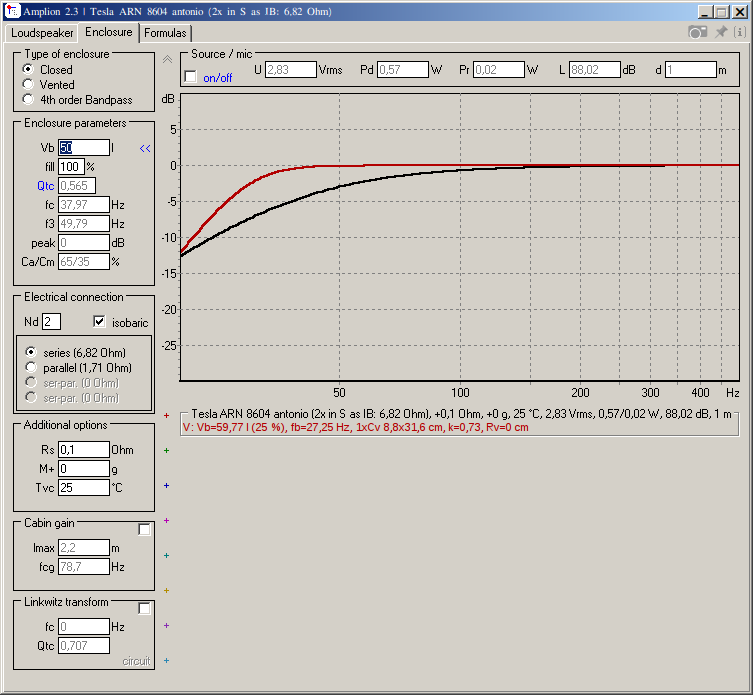Viewport: 753px width, 695px height.
Task: Click the purple plus beside Linkwitz fc
Action: pyautogui.click(x=167, y=625)
